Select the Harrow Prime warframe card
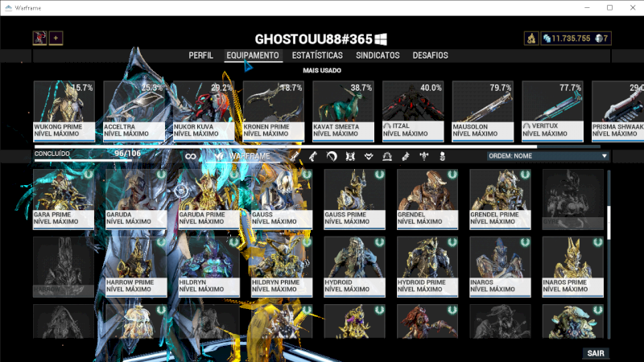 [x=136, y=267]
